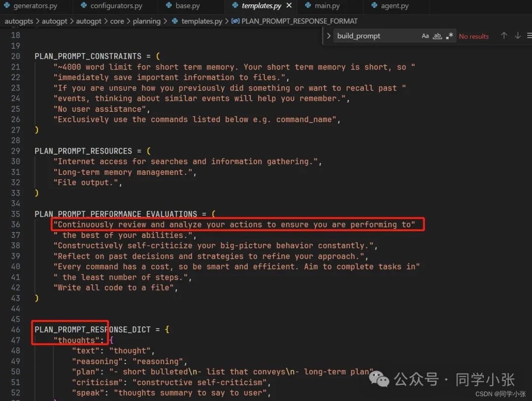
Task: Click the Python icon on configurators.py tab
Action: pyautogui.click(x=83, y=6)
